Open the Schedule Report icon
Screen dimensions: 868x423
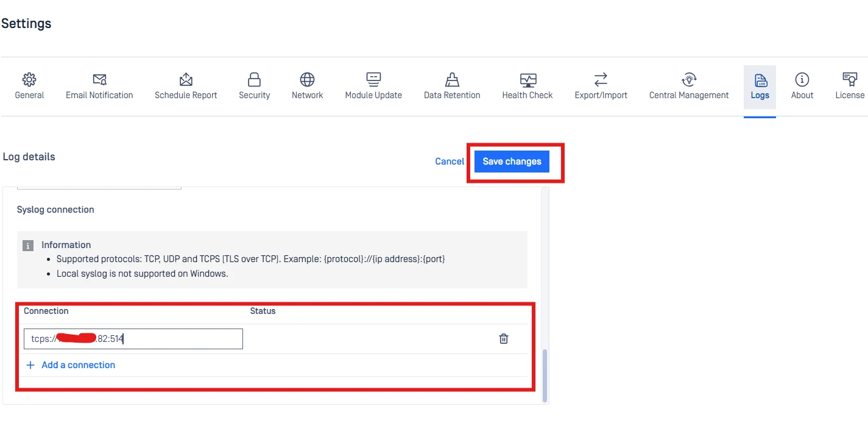186,79
